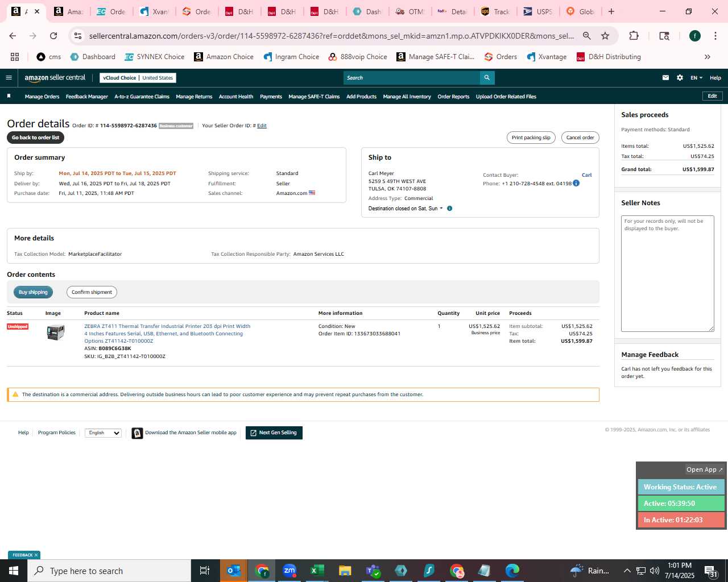Screen dimensions: 728x582
Task: Click the Amazon Seller Central logo
Action: (55, 78)
